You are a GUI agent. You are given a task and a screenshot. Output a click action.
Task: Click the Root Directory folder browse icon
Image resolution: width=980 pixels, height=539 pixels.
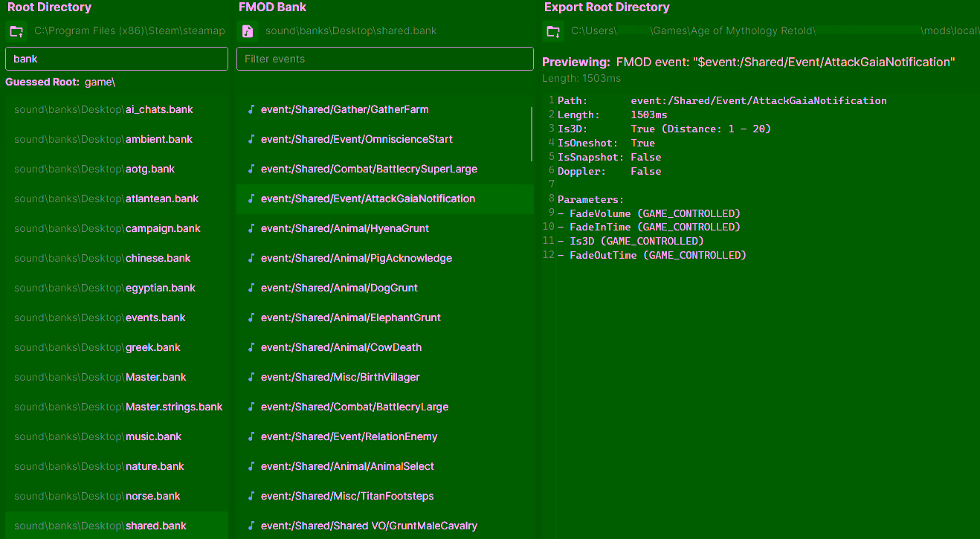coord(16,31)
